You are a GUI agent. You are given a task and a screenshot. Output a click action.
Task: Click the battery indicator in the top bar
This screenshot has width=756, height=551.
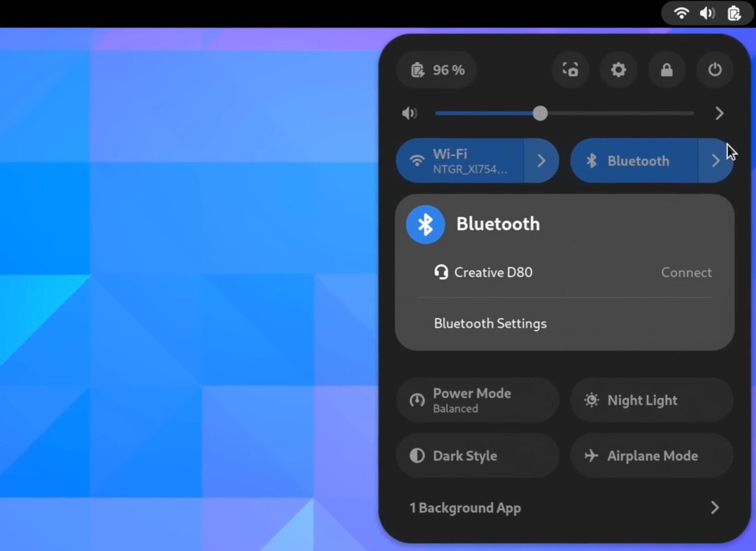(734, 13)
